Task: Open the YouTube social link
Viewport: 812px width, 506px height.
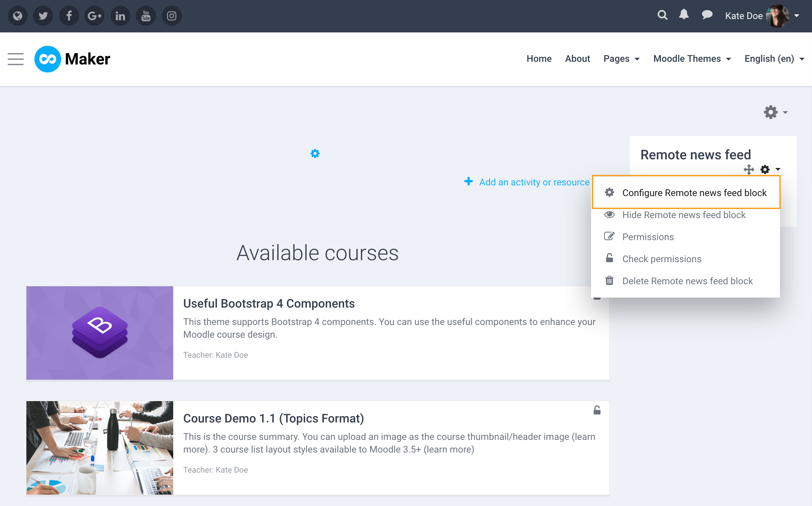Action: click(x=146, y=15)
